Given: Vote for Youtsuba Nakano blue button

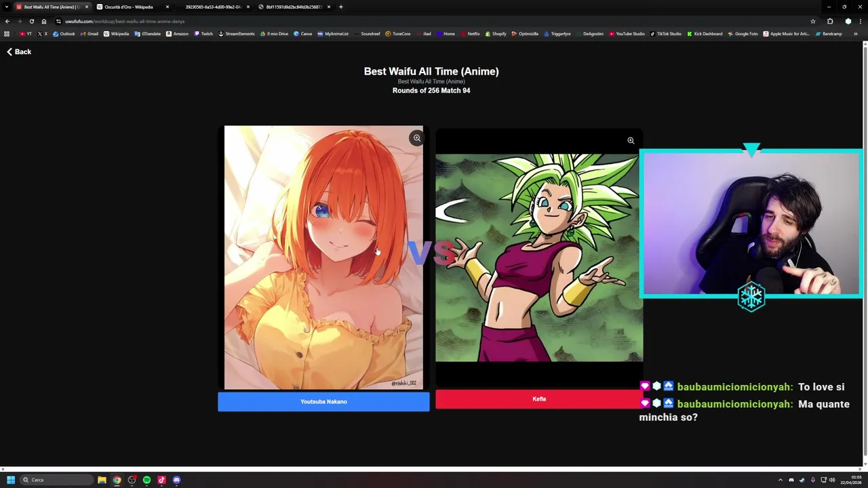Looking at the screenshot, I should pyautogui.click(x=323, y=402).
